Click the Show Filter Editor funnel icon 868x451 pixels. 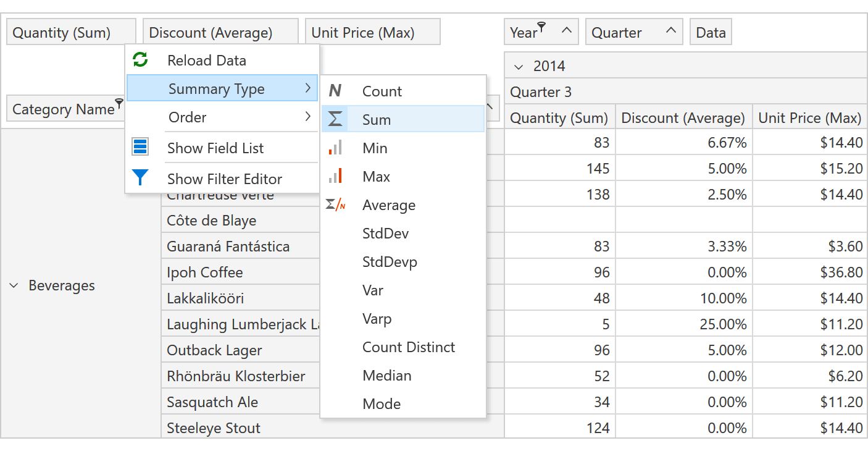point(141,177)
